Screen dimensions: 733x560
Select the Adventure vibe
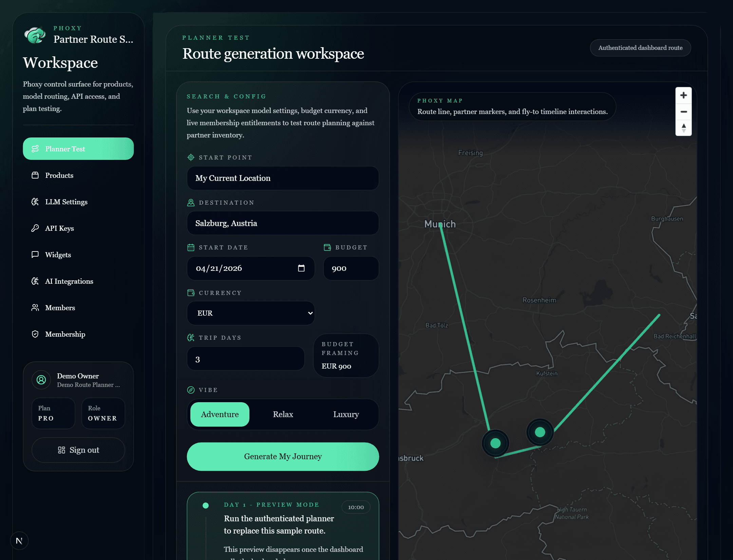tap(220, 414)
